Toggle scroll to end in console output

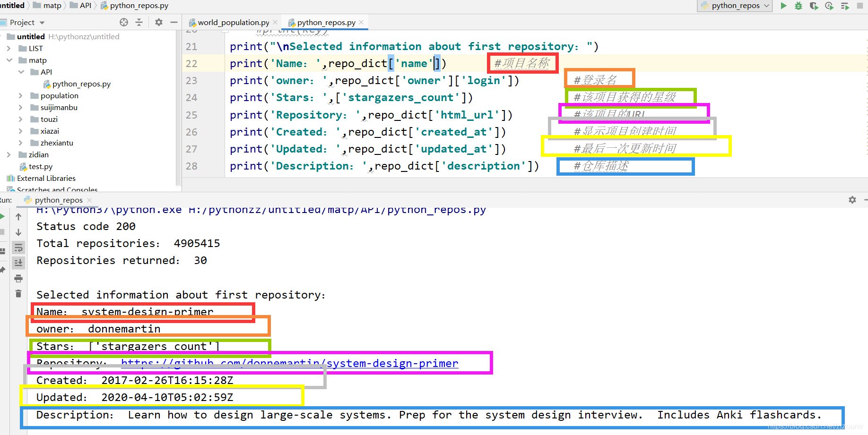click(18, 263)
